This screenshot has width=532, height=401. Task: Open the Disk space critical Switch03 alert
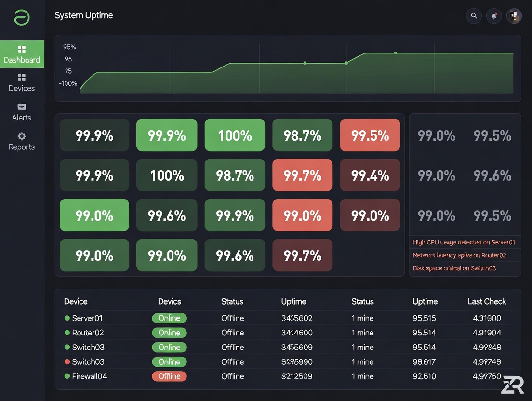[454, 267]
